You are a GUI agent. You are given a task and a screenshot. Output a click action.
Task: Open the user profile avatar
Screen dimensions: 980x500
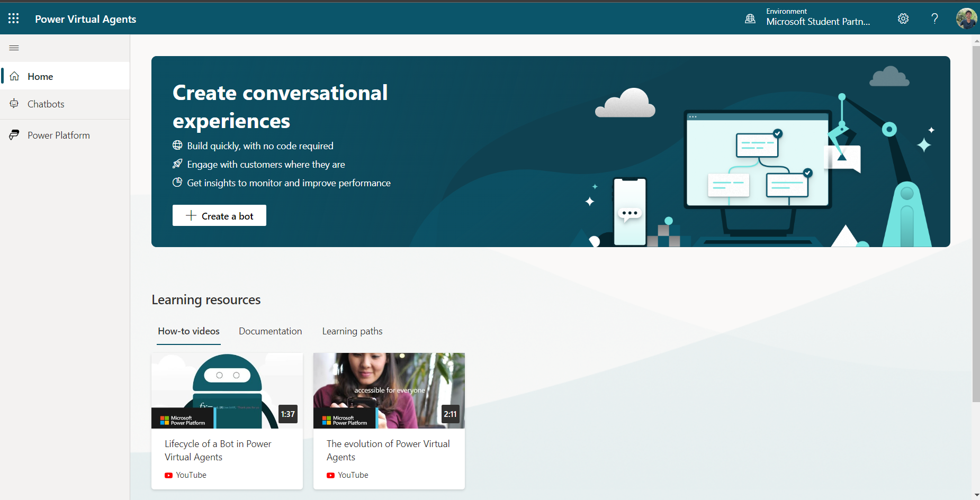point(967,19)
